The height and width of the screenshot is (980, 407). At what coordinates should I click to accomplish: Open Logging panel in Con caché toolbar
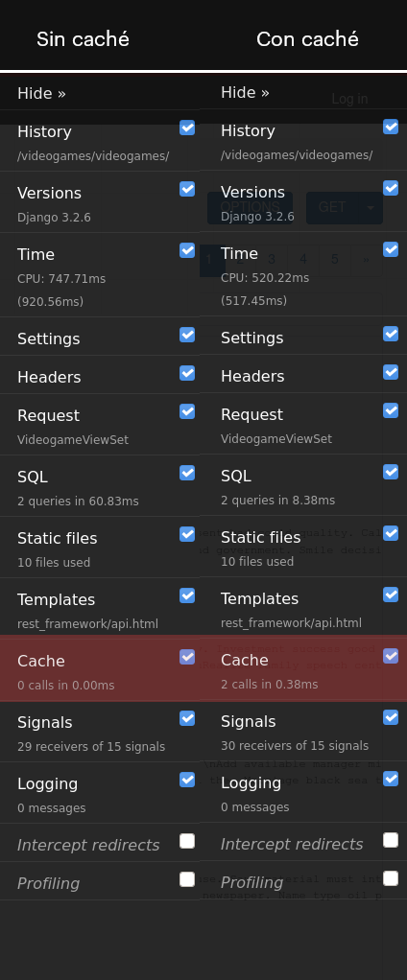click(251, 782)
